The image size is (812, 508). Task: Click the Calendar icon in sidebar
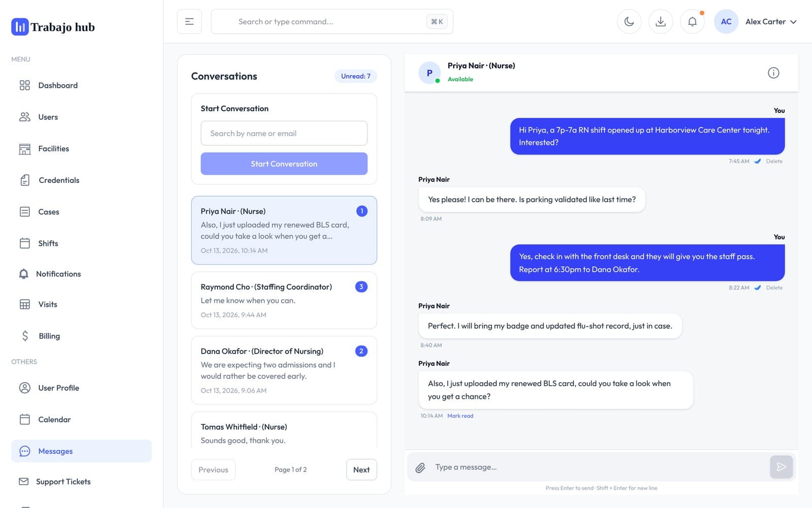[24, 419]
